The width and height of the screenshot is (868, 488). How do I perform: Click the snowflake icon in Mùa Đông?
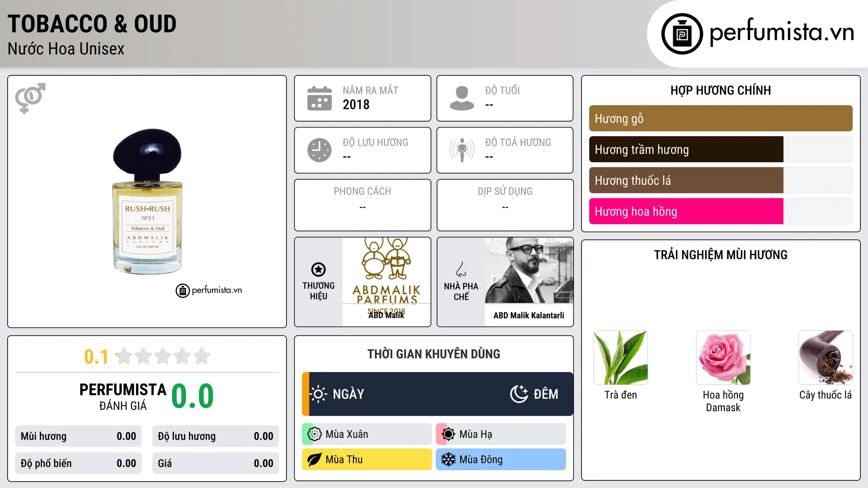pos(448,460)
